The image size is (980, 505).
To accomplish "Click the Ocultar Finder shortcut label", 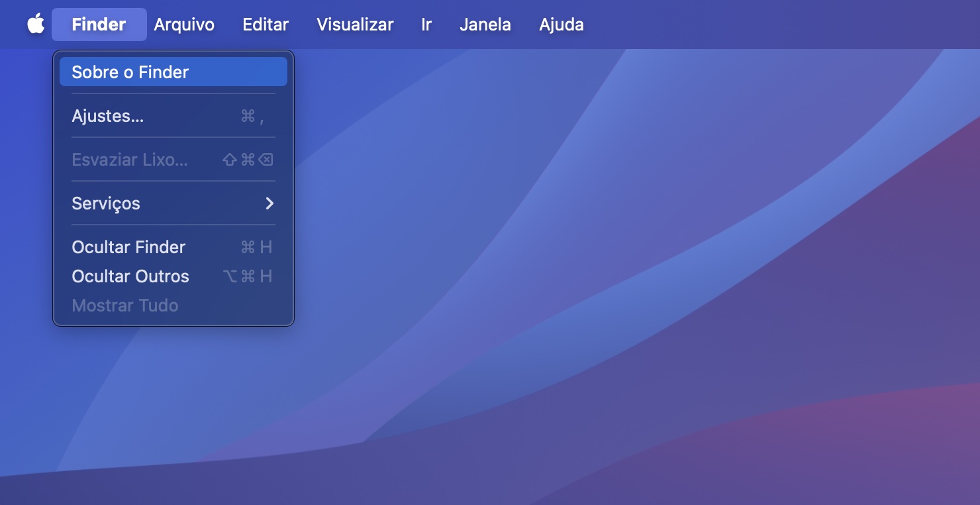I will click(256, 247).
